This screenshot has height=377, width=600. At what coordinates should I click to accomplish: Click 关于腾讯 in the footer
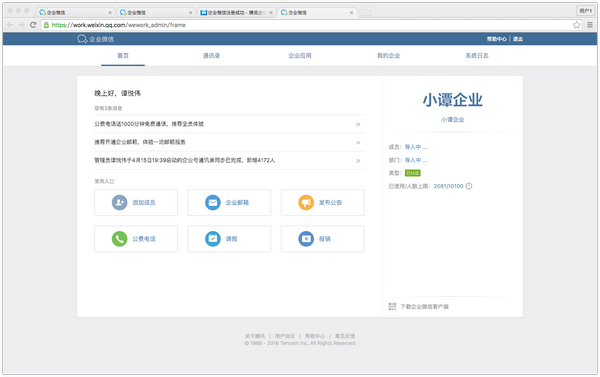[255, 336]
